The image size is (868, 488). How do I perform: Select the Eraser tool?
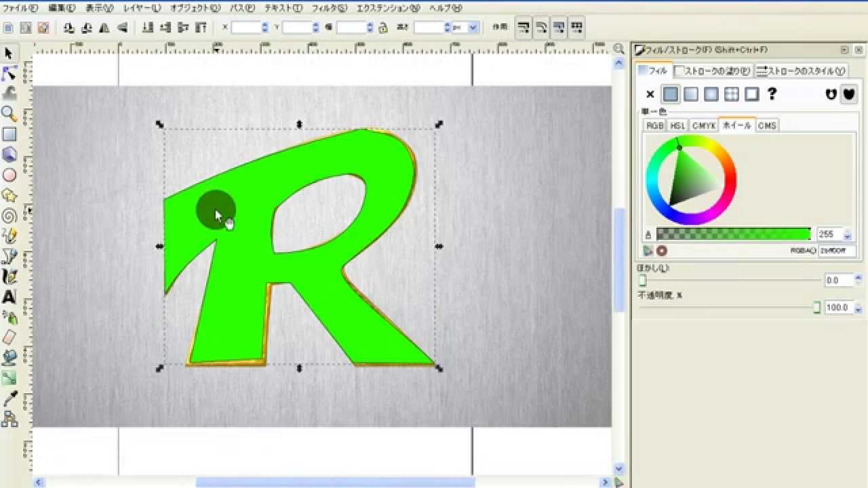coord(9,338)
